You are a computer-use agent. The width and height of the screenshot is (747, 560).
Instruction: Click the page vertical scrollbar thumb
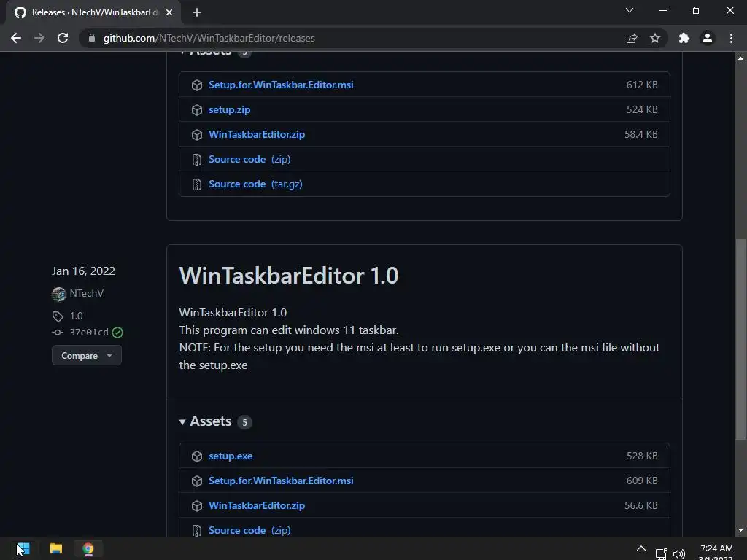coord(741,338)
